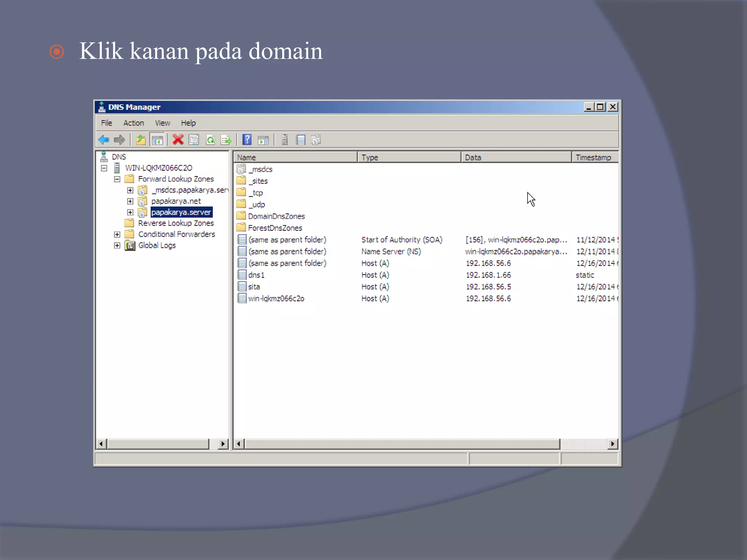Select DomainDnsZones folder in list
Image resolution: width=747 pixels, height=560 pixels.
coord(271,216)
